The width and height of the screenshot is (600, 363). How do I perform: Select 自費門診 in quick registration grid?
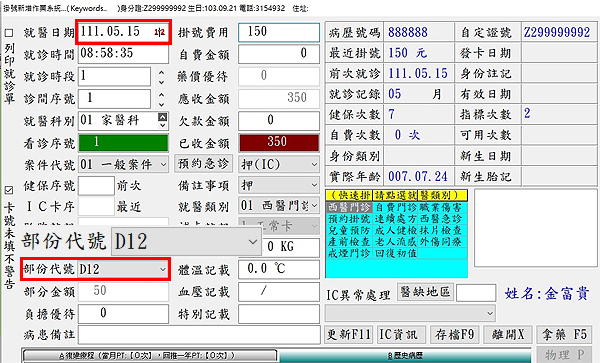(395, 208)
